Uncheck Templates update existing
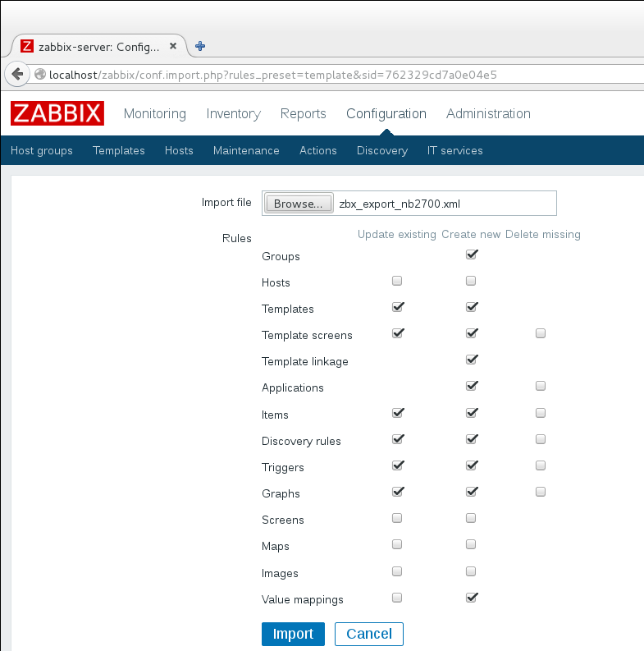The height and width of the screenshot is (651, 644). [x=398, y=307]
